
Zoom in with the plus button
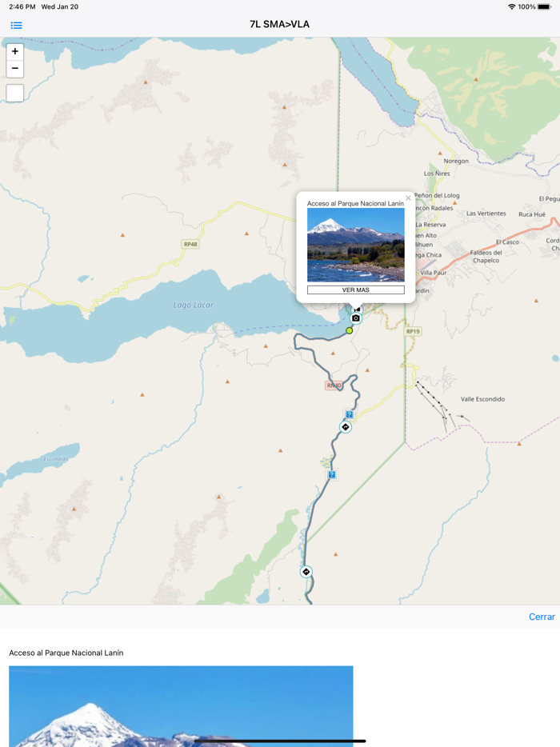pos(14,51)
